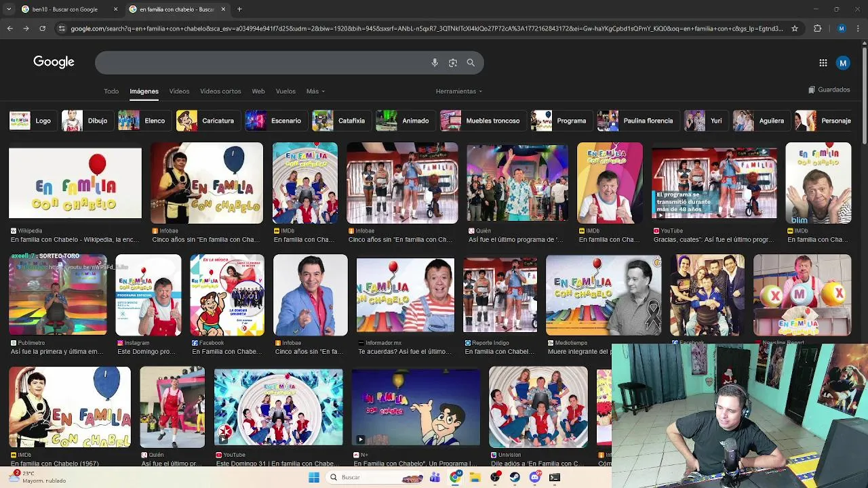Image resolution: width=868 pixels, height=488 pixels.
Task: Open the Univision 'Dile adiós' cast thumbnail
Action: click(x=538, y=407)
